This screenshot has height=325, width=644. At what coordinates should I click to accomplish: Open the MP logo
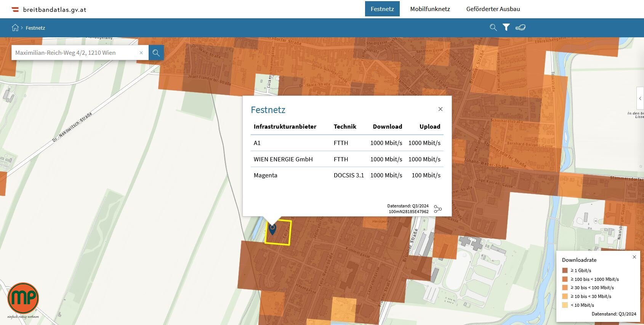pyautogui.click(x=23, y=301)
